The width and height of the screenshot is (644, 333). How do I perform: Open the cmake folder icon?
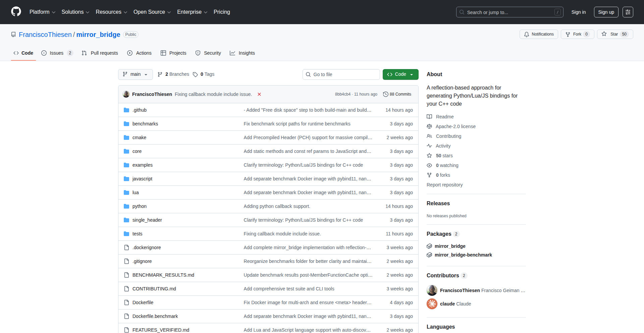(126, 137)
